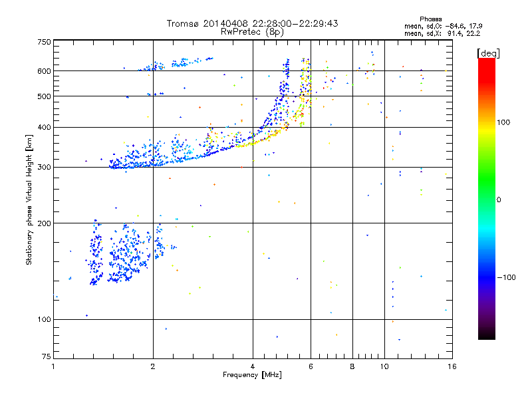The height and width of the screenshot is (399, 532).
Task: Click the colorbar label '-100'
Action: [x=506, y=277]
